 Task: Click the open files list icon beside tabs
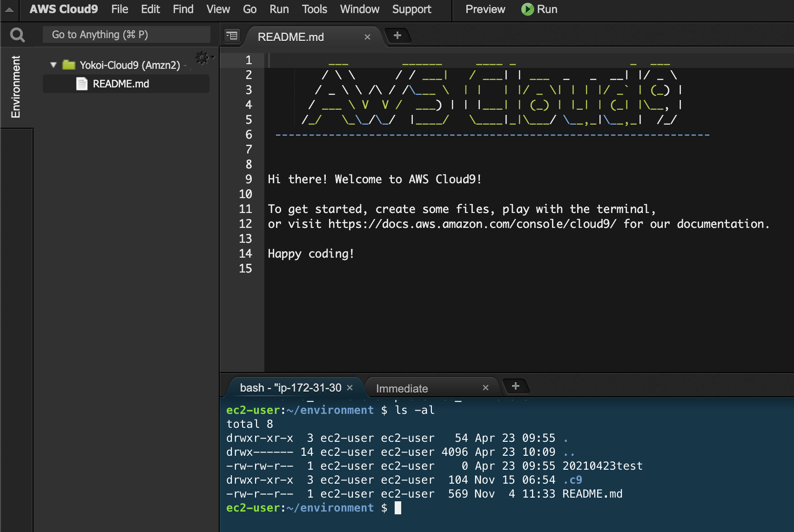[x=232, y=36]
